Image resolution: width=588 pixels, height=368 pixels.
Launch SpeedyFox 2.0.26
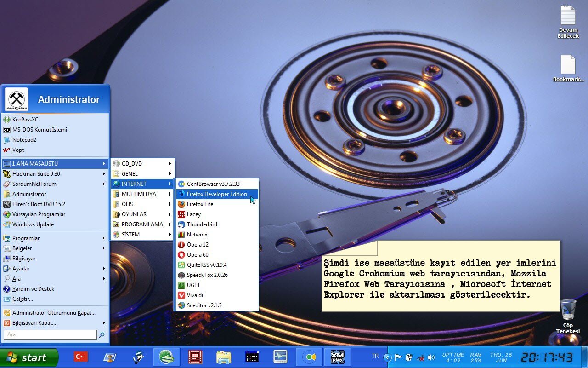(x=217, y=275)
